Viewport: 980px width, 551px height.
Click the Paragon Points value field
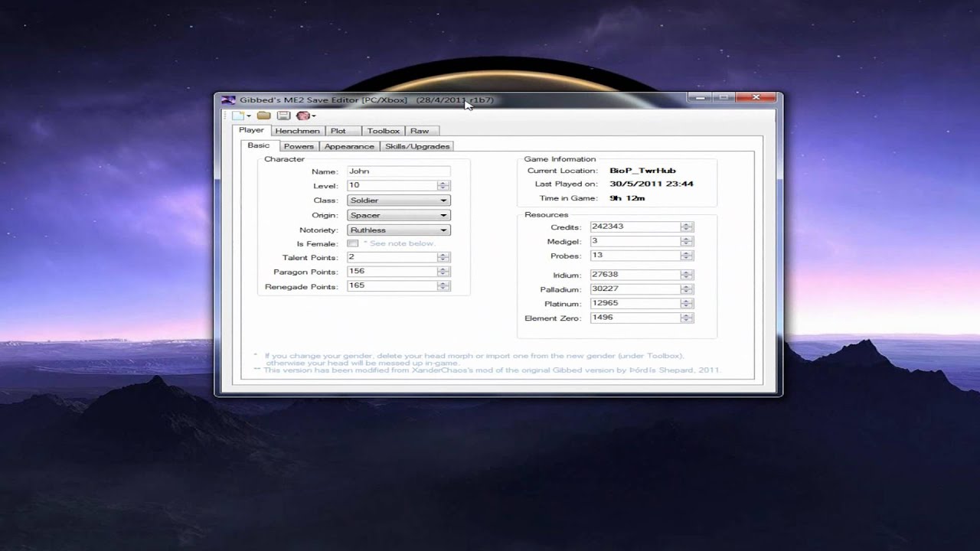pos(392,271)
